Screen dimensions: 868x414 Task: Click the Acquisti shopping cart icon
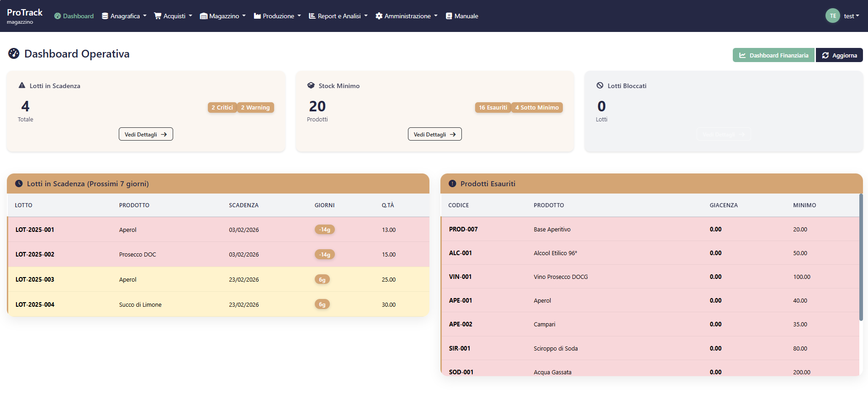pyautogui.click(x=157, y=16)
